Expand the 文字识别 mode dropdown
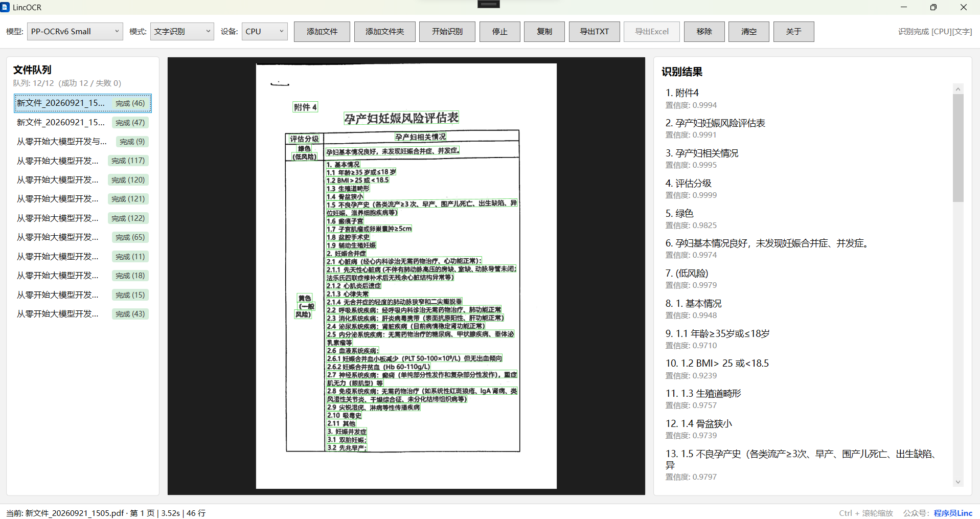This screenshot has width=980, height=519. coord(182,31)
